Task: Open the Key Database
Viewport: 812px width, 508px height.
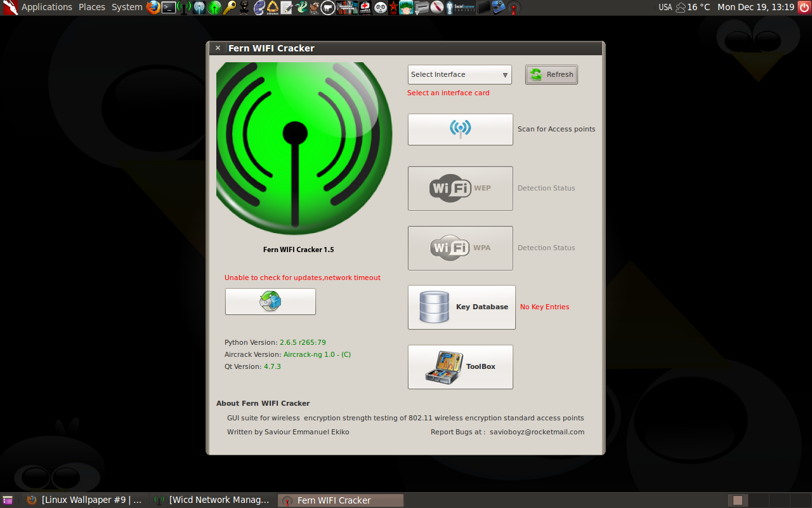Action: pos(461,307)
